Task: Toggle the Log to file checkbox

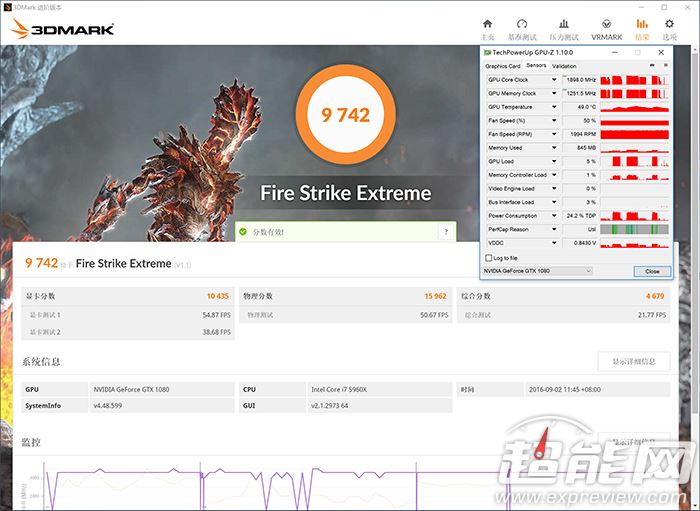Action: point(488,258)
